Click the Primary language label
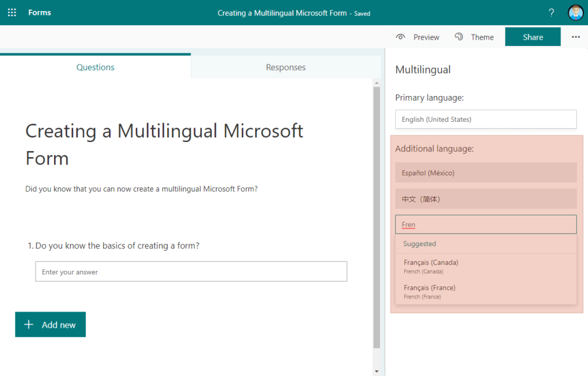The height and width of the screenshot is (376, 588). [430, 98]
